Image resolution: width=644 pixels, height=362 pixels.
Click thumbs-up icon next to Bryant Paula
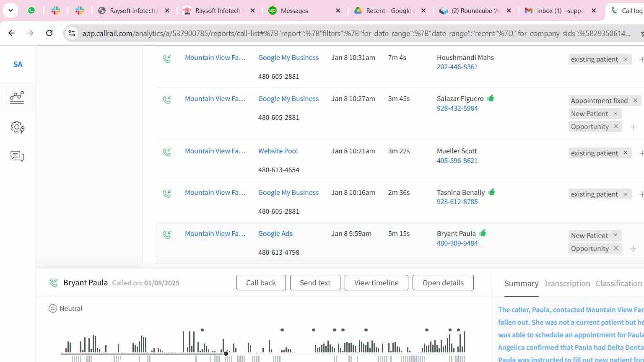pos(483,233)
